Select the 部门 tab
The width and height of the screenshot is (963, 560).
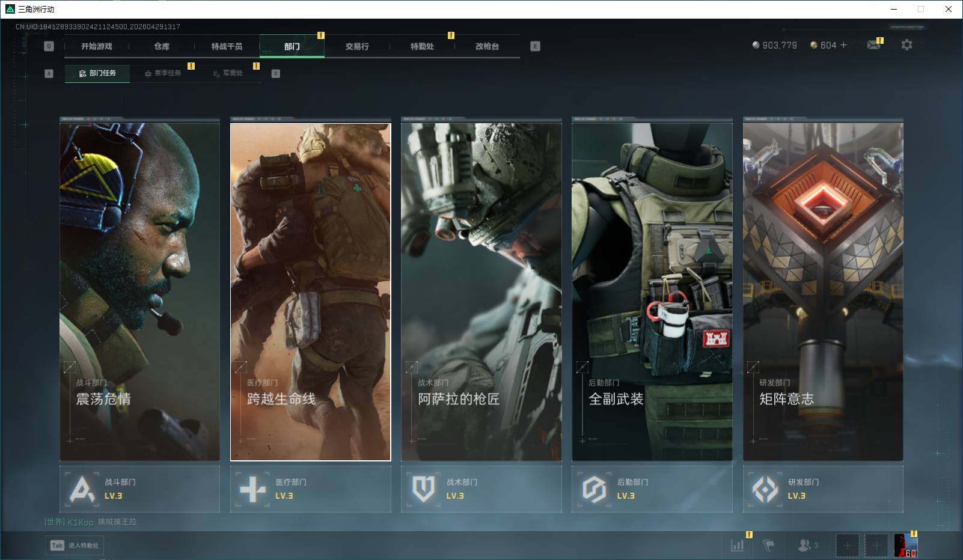(292, 46)
